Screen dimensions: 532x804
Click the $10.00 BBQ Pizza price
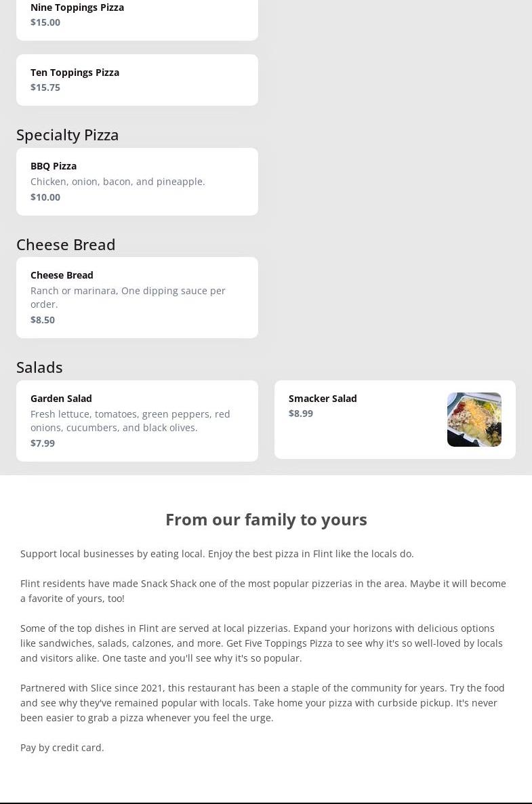(x=45, y=197)
